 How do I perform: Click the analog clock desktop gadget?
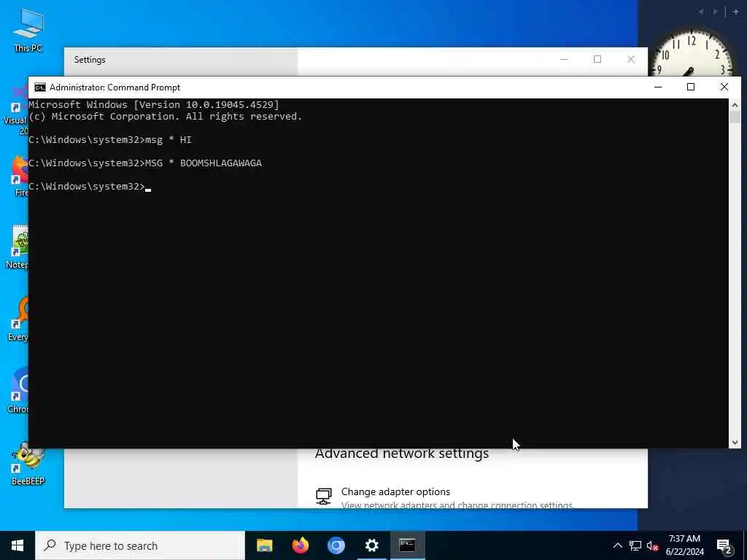point(692,52)
